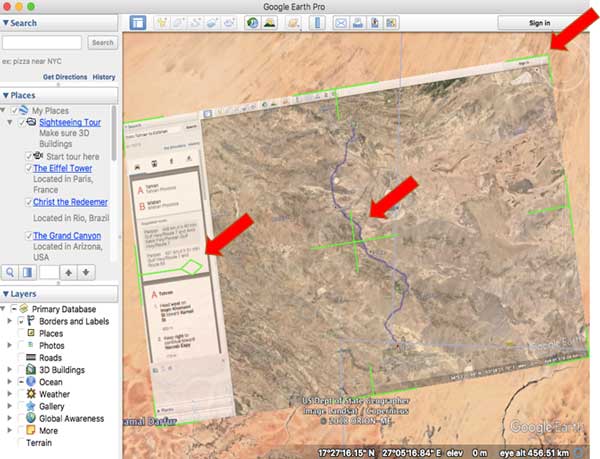This screenshot has width=600, height=459.
Task: Click the 3D Buildings layer icon
Action: click(31, 369)
